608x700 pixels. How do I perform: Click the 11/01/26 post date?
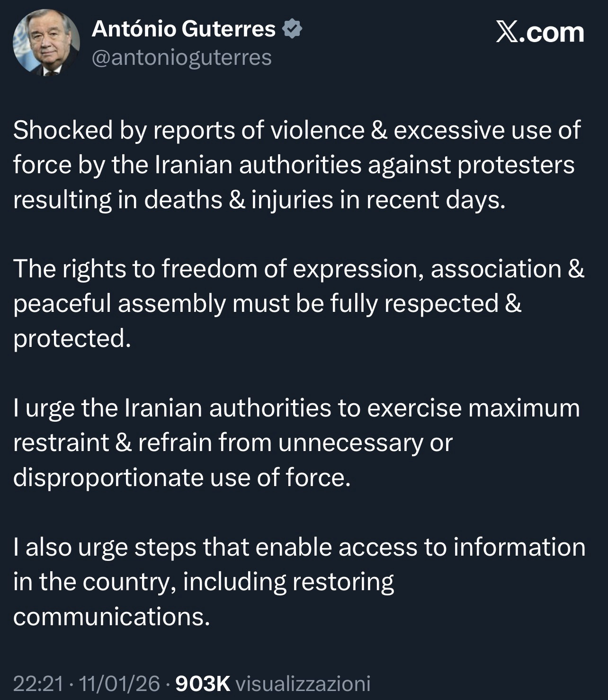coord(120,683)
